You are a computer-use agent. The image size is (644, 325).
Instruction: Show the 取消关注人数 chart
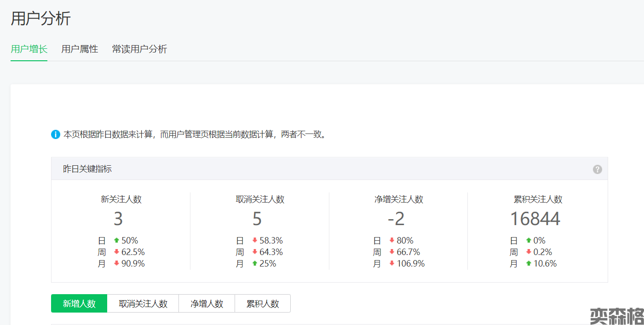[143, 304]
